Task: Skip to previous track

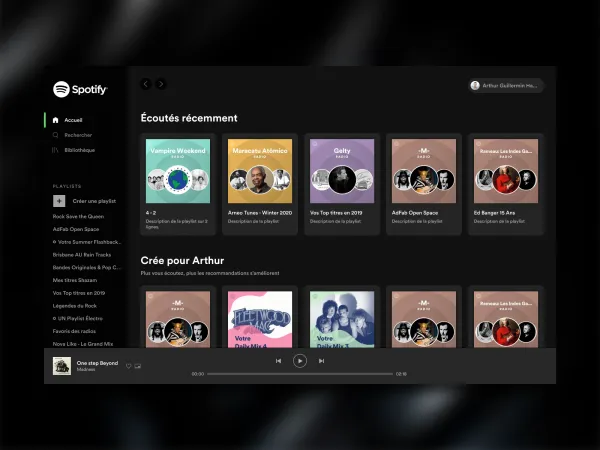Action: point(278,361)
